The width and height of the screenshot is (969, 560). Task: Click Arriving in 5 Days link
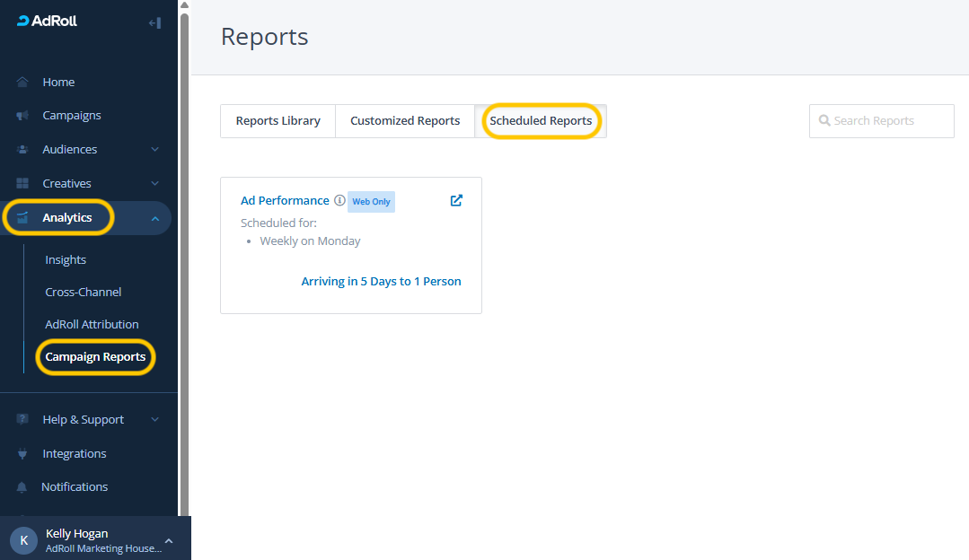coord(381,282)
